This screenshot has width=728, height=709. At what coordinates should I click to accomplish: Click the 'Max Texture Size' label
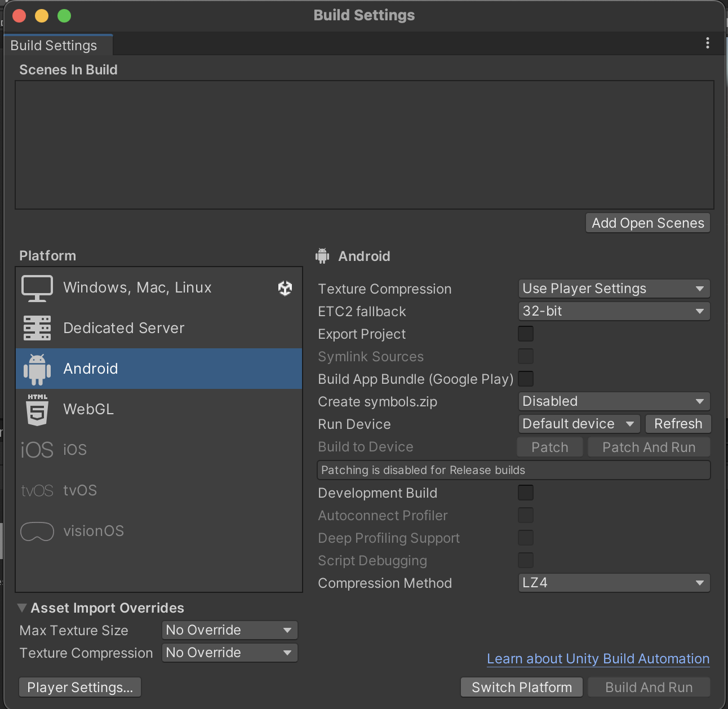(x=74, y=631)
